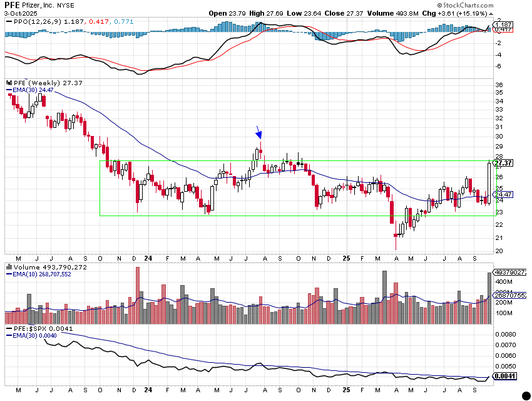The height and width of the screenshot is (401, 532).
Task: Click the blue down-arrow annotation on the chart
Action: point(258,133)
